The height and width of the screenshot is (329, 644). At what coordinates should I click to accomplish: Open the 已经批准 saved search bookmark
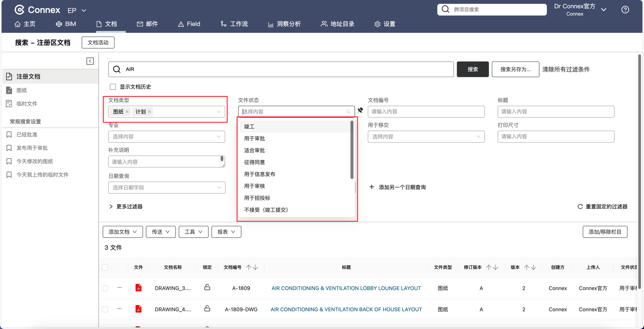coord(27,135)
